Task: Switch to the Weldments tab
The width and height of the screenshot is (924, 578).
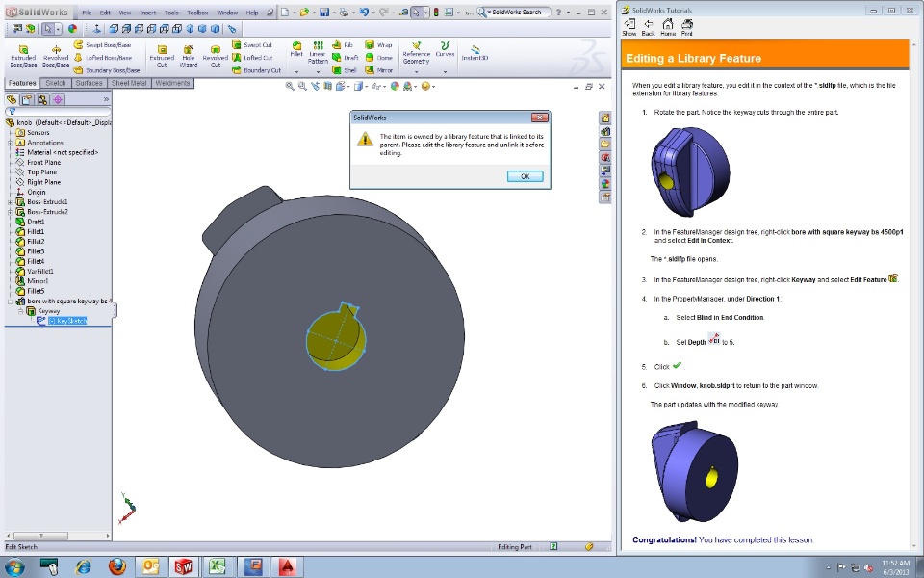Action: [x=172, y=83]
